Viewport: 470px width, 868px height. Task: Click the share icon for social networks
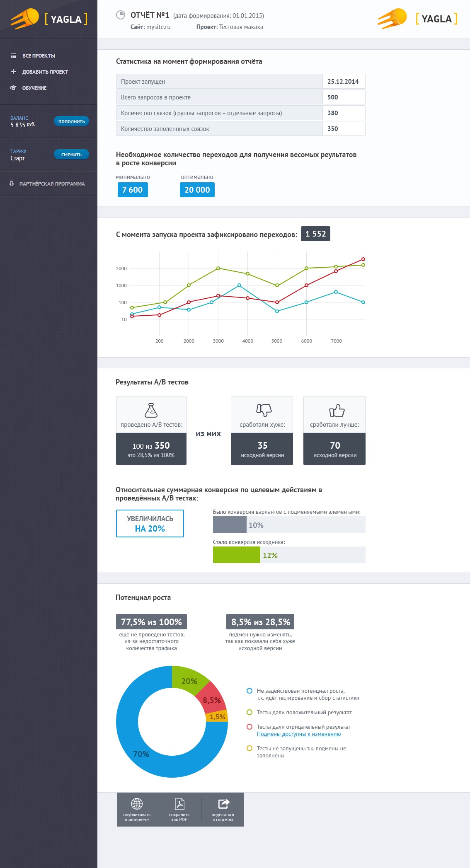click(x=224, y=804)
